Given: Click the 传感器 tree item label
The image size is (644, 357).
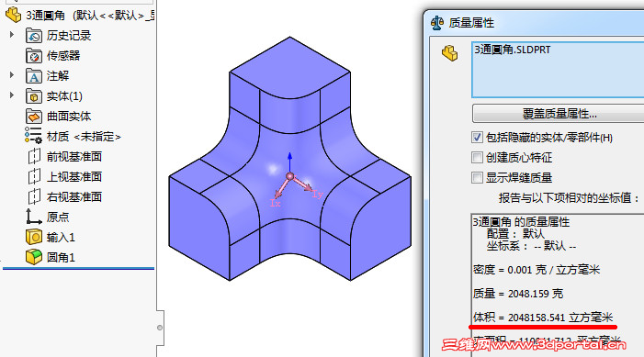Looking at the screenshot, I should click(x=63, y=56).
